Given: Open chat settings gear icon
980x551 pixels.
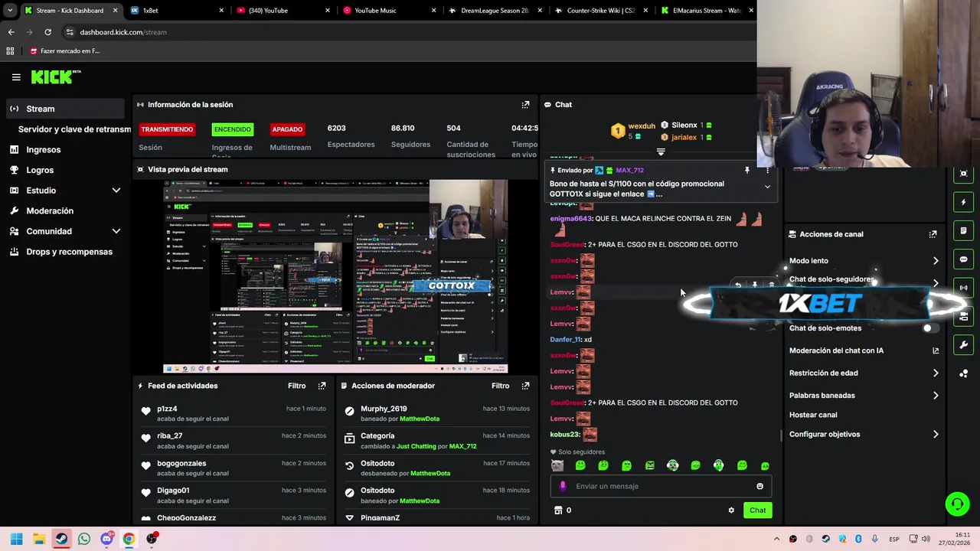Looking at the screenshot, I should pos(731,510).
